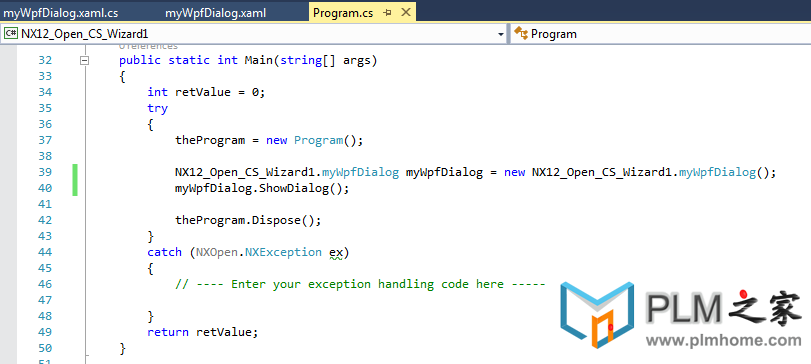Viewport: 811px width, 364px height.
Task: Click the underlined ex variable
Action: click(x=336, y=252)
